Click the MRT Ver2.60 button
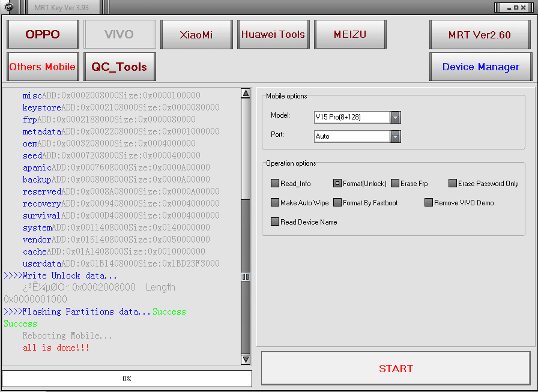 [480, 34]
